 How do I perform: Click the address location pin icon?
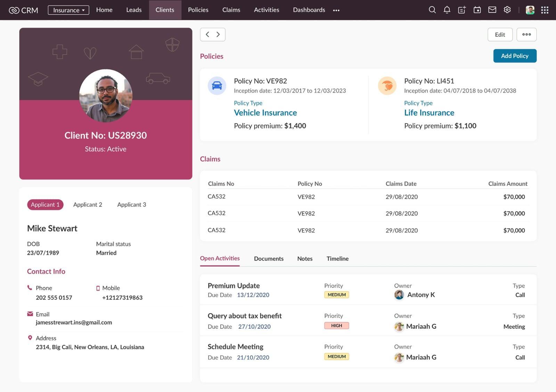30,338
